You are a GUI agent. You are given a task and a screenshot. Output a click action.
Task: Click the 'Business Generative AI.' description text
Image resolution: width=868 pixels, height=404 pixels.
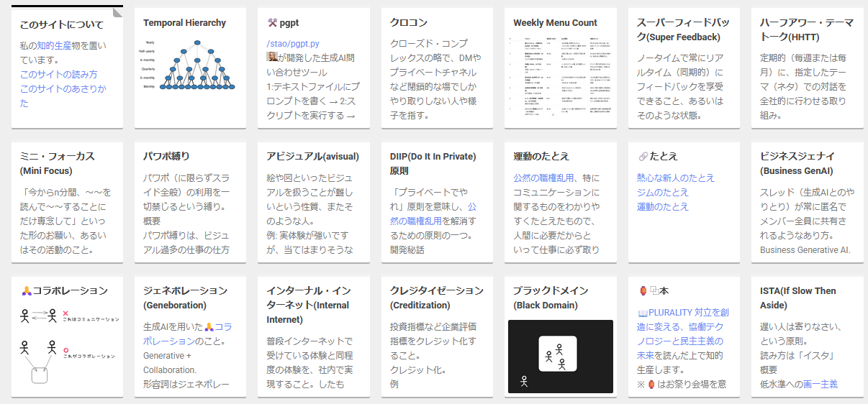tap(805, 250)
